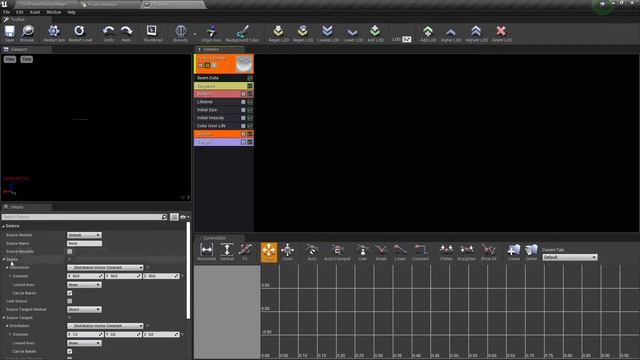Click the Origin Axis icon
The width and height of the screenshot is (640, 360).
211,33
